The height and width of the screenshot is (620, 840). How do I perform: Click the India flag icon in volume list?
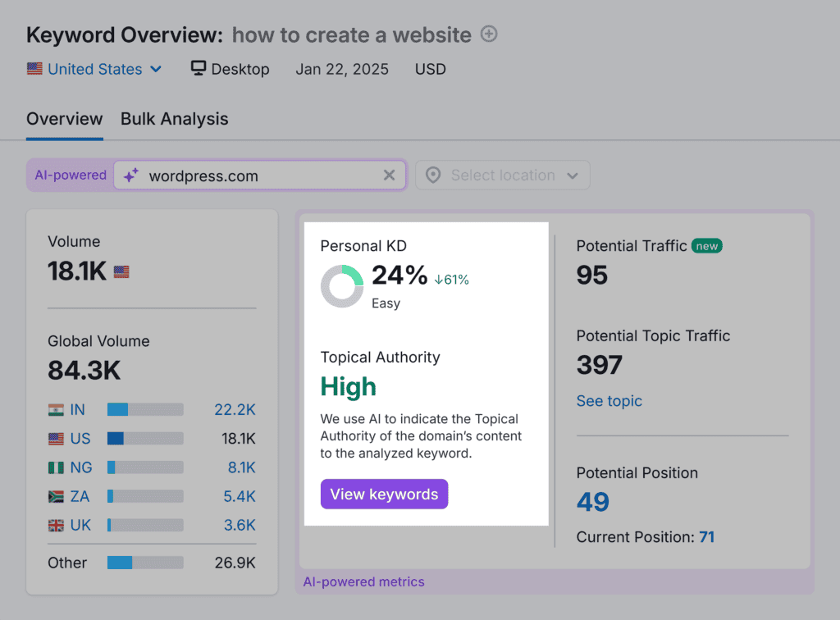(56, 410)
